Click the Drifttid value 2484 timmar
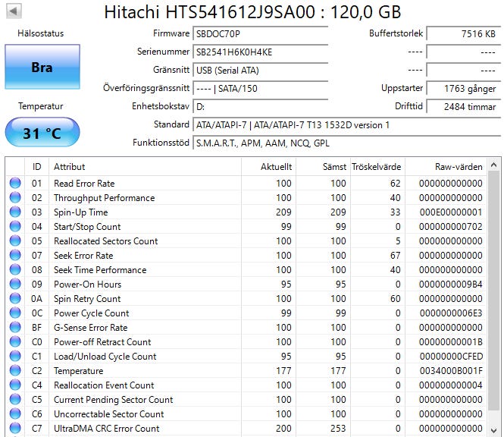Screen dimensions: 504x437 (x=462, y=107)
